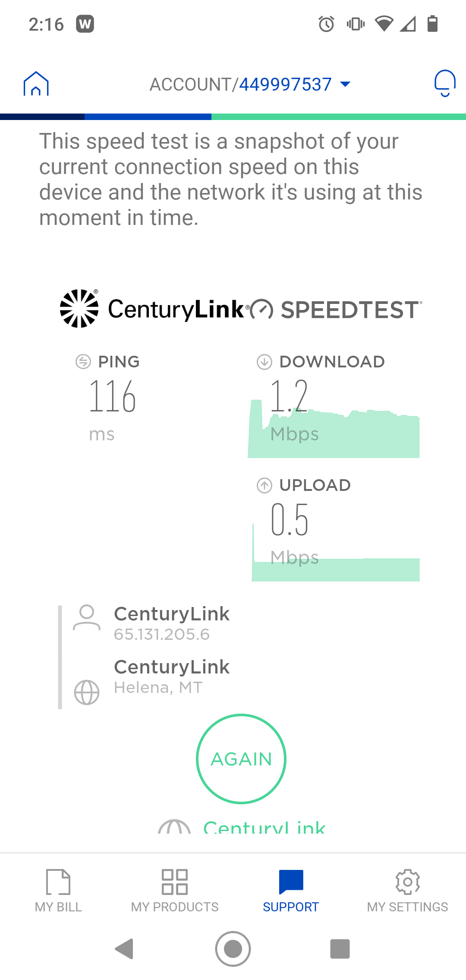Tap the upload arrow icon
This screenshot has width=466, height=980.
point(264,485)
